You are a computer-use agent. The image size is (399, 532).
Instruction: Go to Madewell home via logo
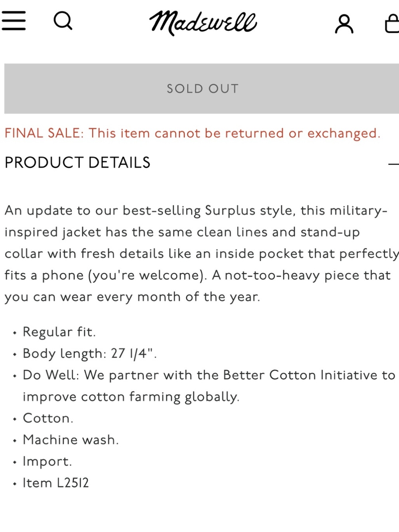[203, 23]
